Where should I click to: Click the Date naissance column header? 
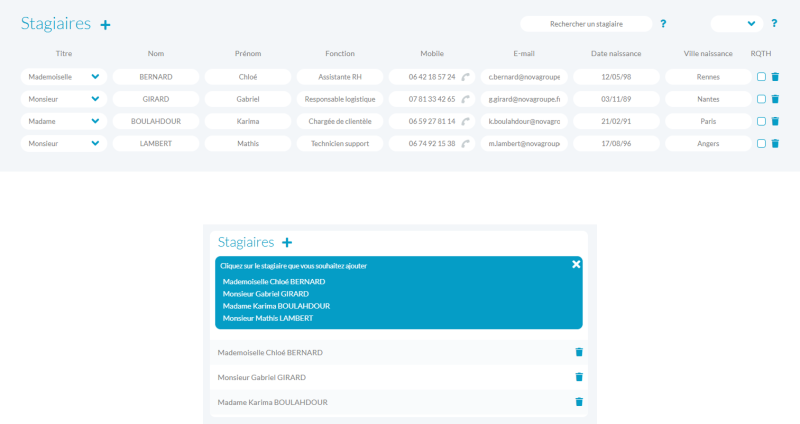(616, 54)
